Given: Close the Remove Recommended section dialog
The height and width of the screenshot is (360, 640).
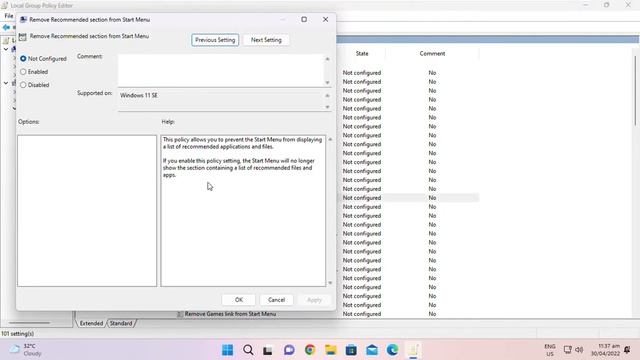Looking at the screenshot, I should (x=325, y=19).
